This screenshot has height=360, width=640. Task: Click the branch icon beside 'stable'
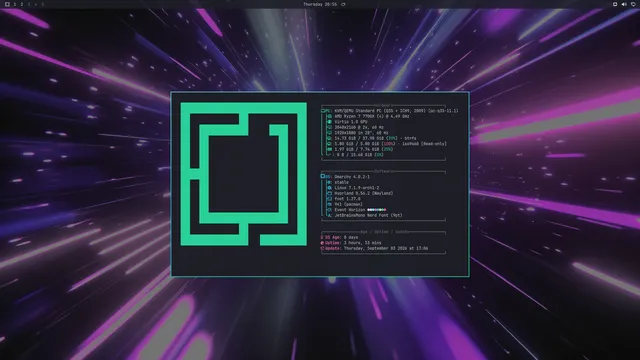click(329, 182)
